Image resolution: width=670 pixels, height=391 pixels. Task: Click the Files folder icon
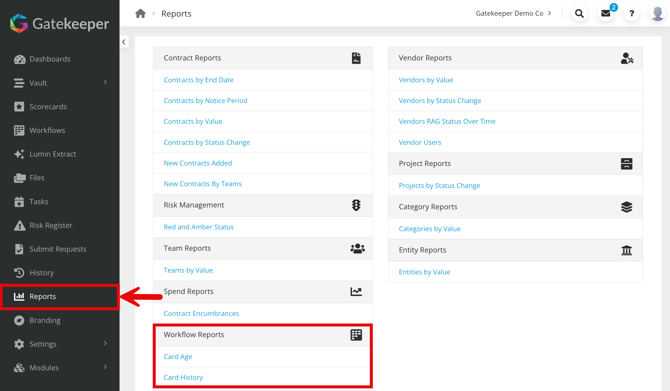click(x=19, y=178)
